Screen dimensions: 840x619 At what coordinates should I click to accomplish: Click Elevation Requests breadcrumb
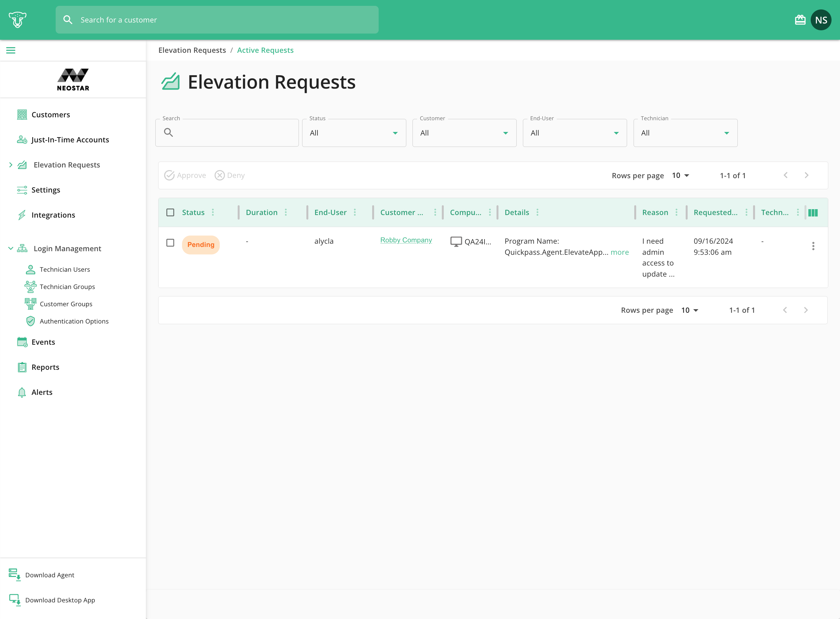coord(192,50)
